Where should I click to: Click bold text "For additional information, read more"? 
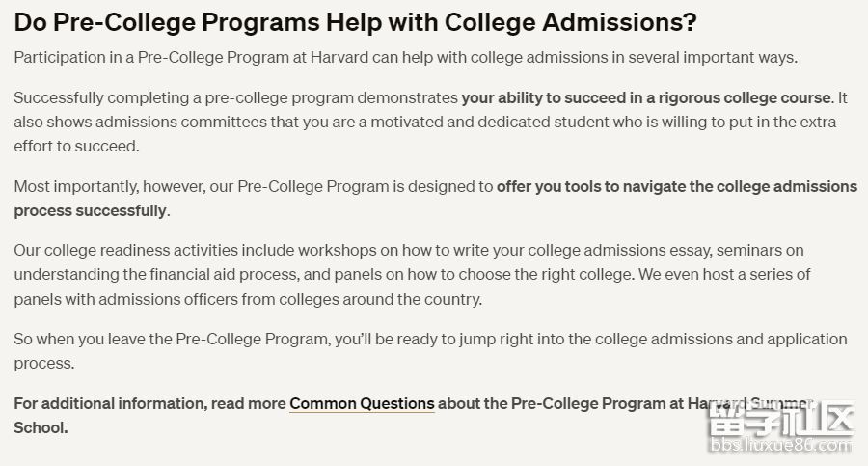click(149, 403)
